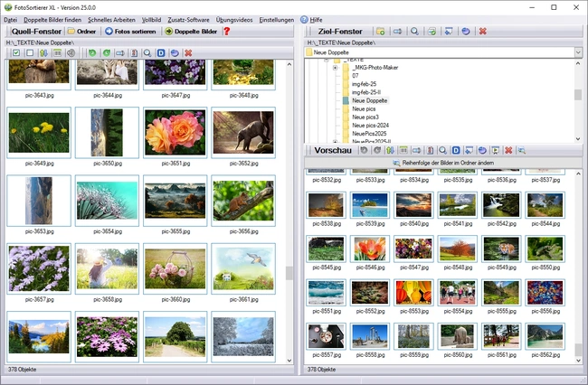The height and width of the screenshot is (385, 588).
Task: Click the sort arrows icon in Quell-Fenster toolbar
Action: pyautogui.click(x=43, y=52)
